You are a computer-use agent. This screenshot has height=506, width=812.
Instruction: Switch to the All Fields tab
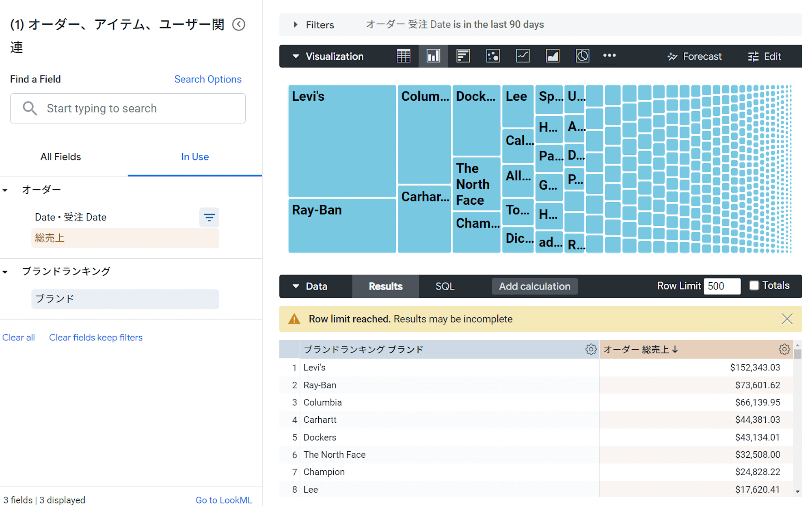coord(60,157)
